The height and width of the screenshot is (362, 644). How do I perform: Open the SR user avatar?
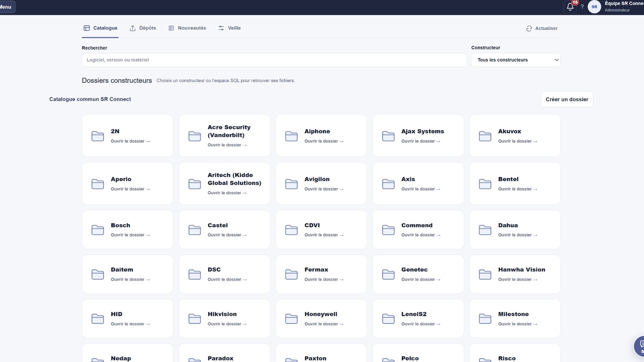(594, 7)
